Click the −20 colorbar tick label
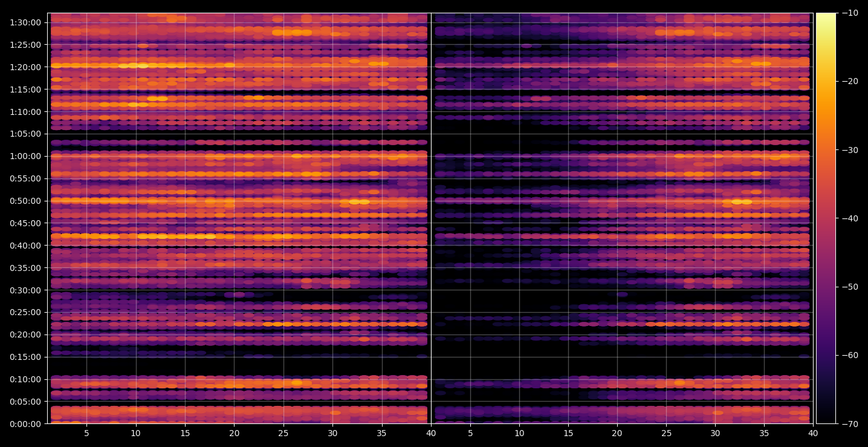This screenshot has height=447, width=868. (850, 82)
